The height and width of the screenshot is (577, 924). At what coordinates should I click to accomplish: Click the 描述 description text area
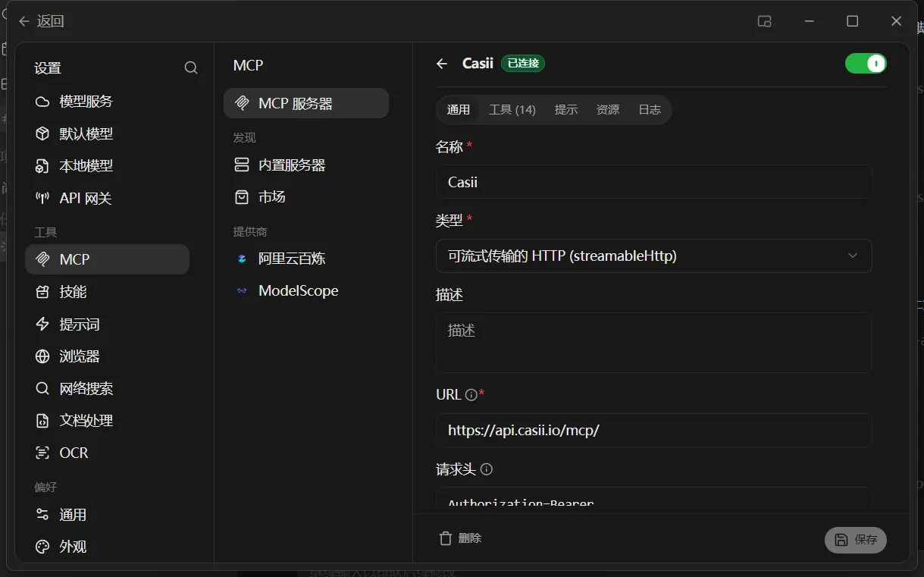point(654,343)
